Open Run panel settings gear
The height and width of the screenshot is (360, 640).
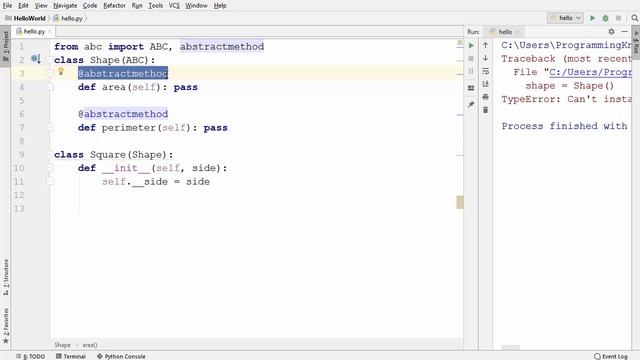pos(611,31)
